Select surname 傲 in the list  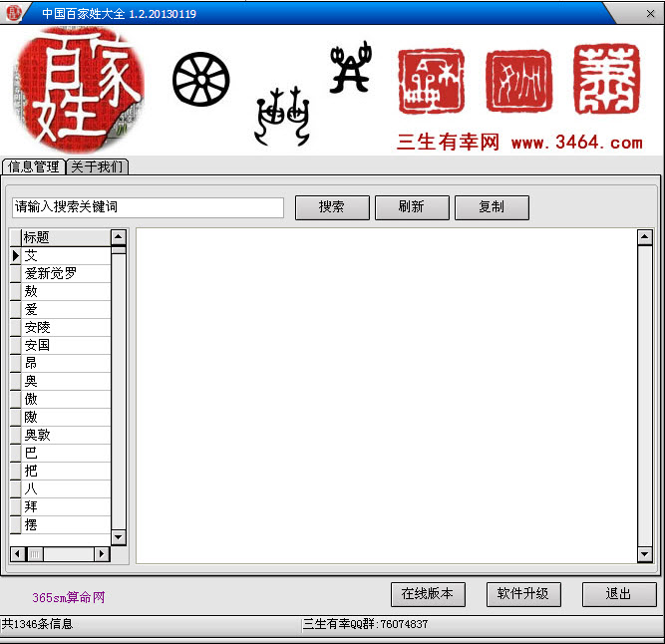(66, 399)
